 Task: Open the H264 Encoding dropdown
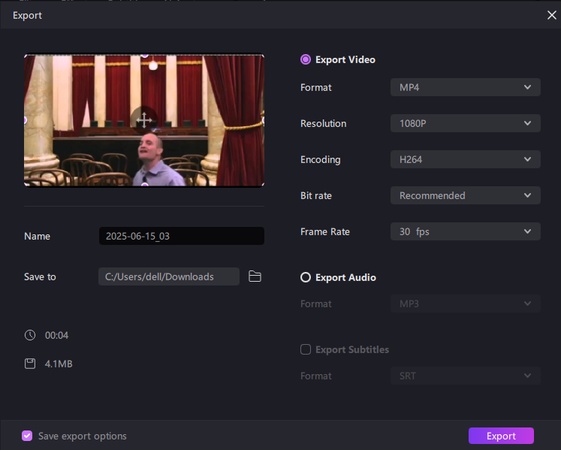[x=465, y=159]
